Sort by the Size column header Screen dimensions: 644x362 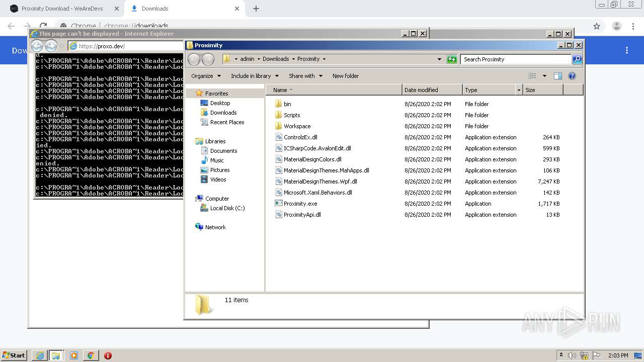click(543, 90)
